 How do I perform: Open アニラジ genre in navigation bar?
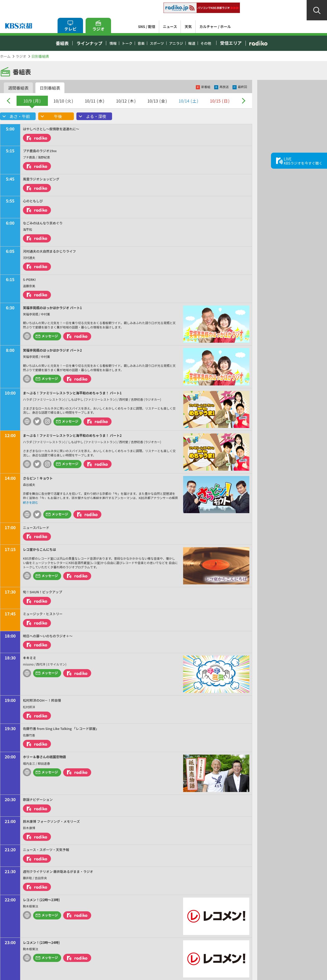click(176, 43)
